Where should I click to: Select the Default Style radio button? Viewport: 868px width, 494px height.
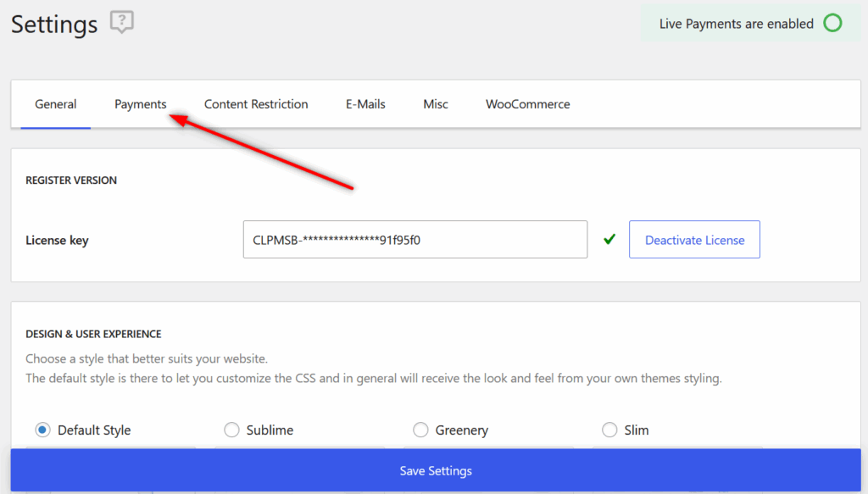tap(43, 430)
